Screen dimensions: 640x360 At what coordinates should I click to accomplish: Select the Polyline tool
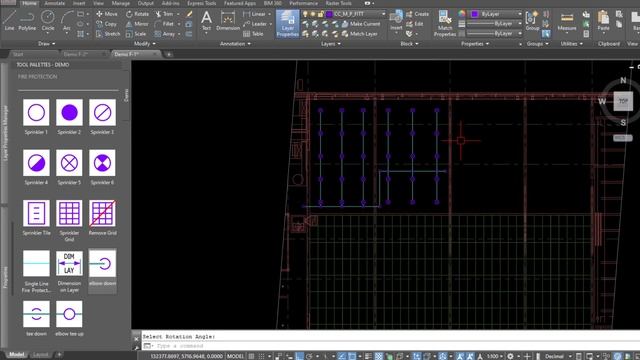point(27,20)
